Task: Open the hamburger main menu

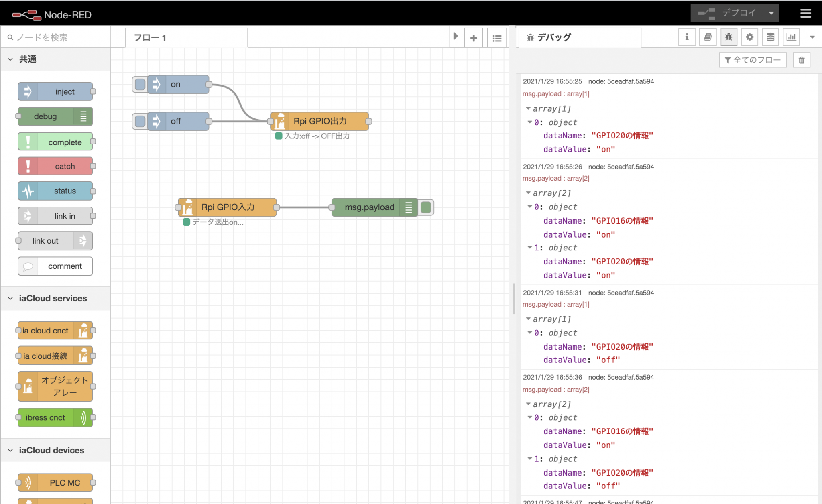Action: [x=805, y=14]
